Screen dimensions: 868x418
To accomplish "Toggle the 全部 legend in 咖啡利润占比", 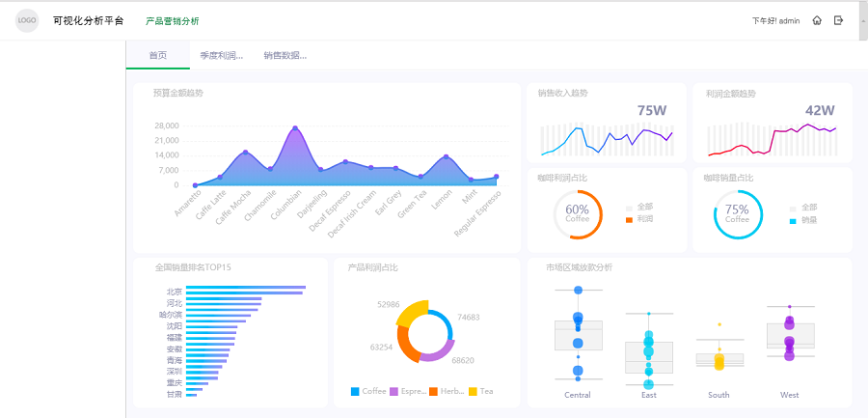I will 643,207.
